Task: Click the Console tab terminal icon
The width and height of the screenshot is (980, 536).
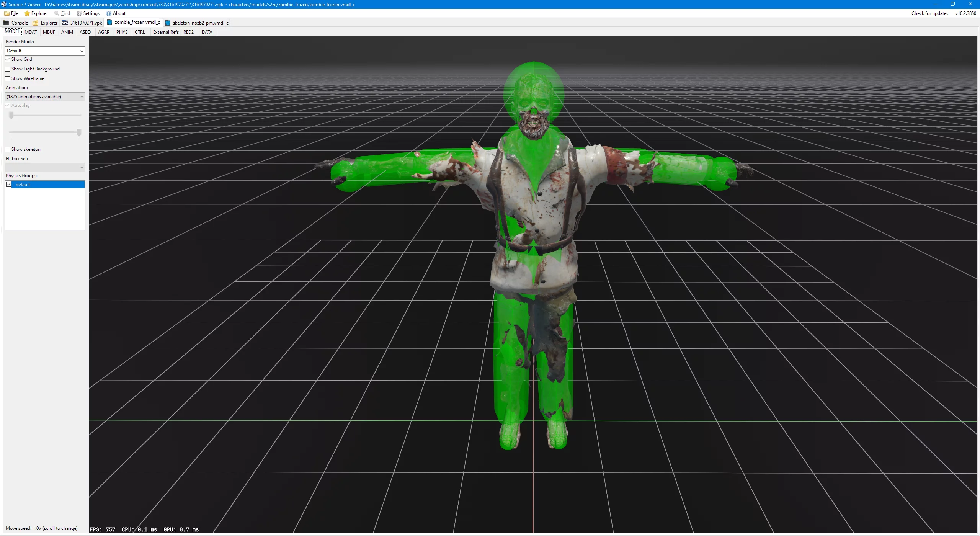Action: pyautogui.click(x=6, y=23)
